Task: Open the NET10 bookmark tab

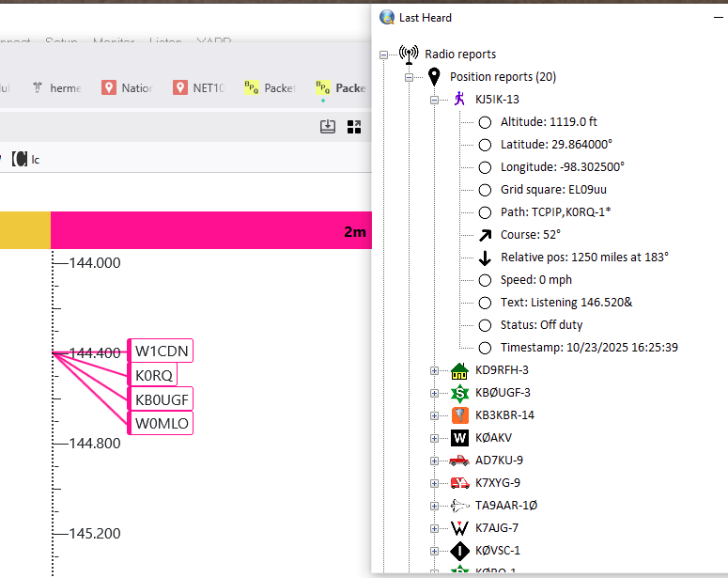Action: tap(199, 87)
